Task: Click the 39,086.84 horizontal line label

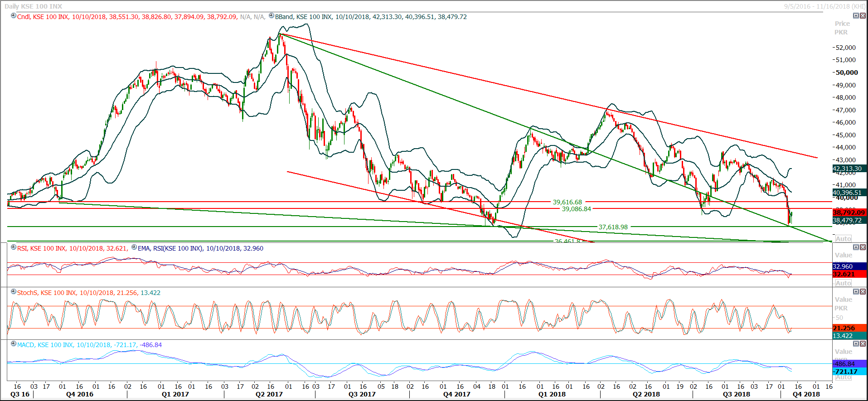Action: pyautogui.click(x=576, y=209)
